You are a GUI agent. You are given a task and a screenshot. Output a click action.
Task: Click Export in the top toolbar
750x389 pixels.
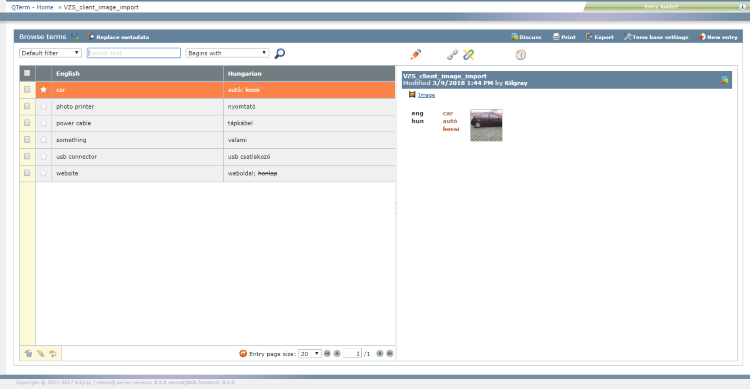tap(600, 37)
